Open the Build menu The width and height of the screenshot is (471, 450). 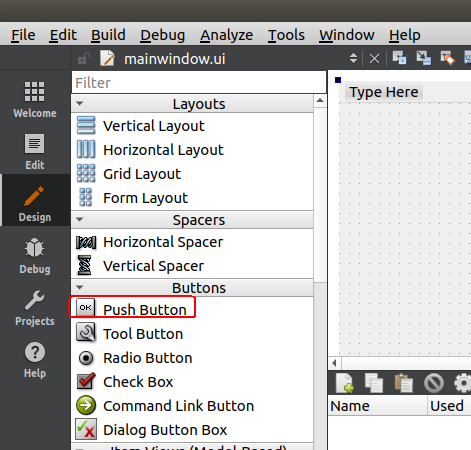click(108, 35)
